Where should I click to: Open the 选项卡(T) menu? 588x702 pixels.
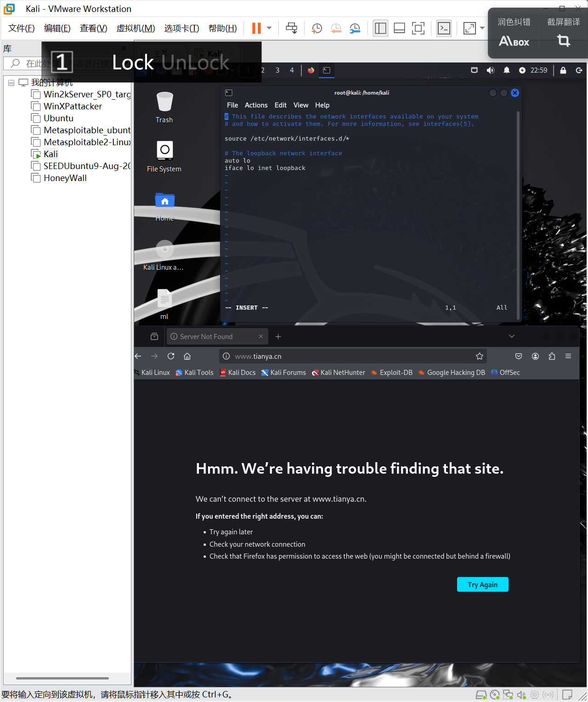(x=182, y=28)
